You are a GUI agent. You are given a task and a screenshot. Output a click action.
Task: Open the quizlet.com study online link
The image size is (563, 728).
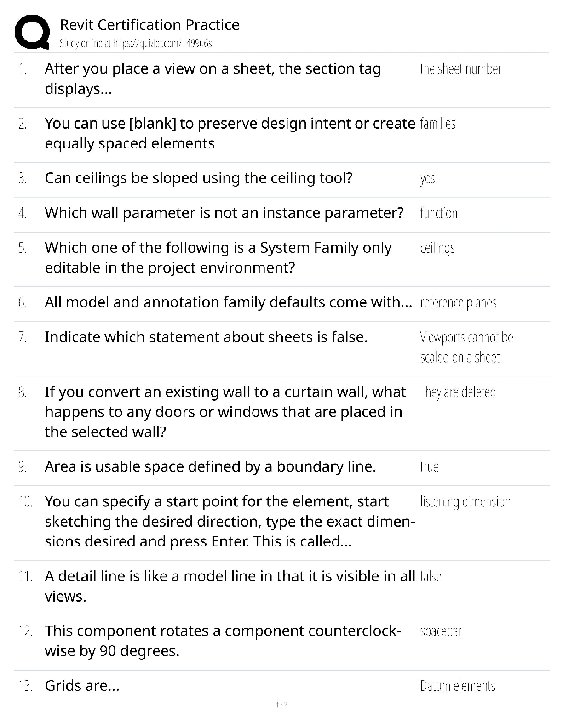136,44
